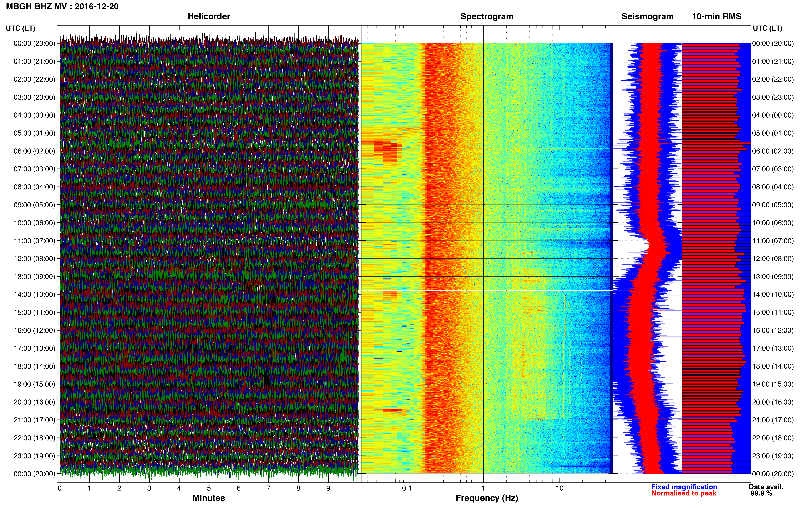The width and height of the screenshot is (812, 508).
Task: Click the Fixed magnification legend text
Action: pyautogui.click(x=684, y=487)
